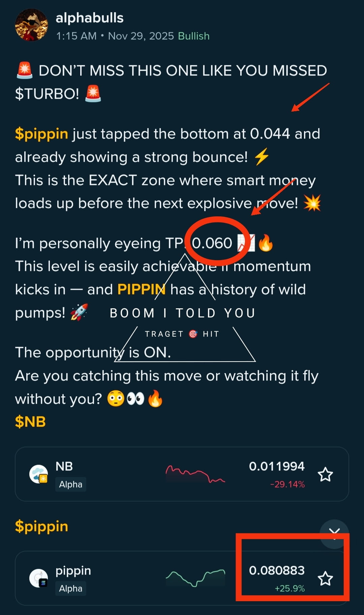Open the $NB ticker link
364x615 pixels.
click(x=30, y=422)
